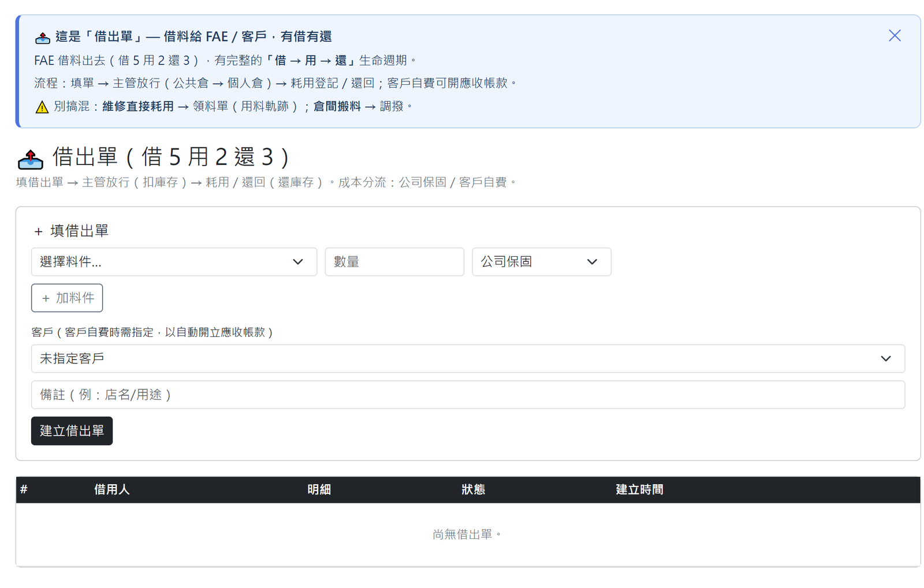Close the blue 借出單 info banner
The height and width of the screenshot is (588, 924).
point(895,36)
